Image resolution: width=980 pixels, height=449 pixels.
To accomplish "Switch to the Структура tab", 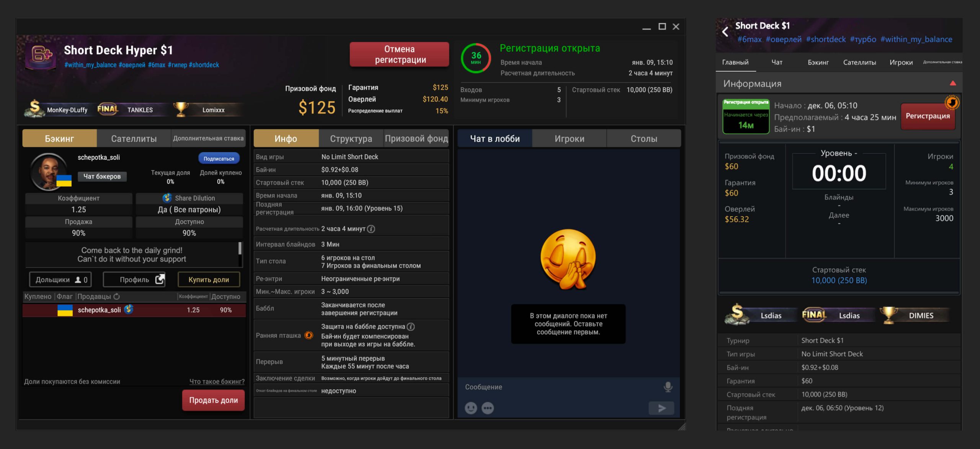I will tap(350, 138).
